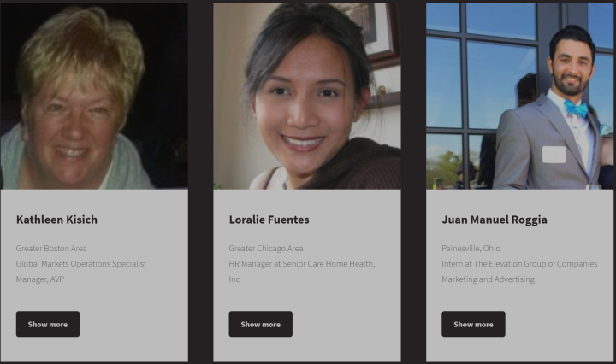Image resolution: width=616 pixels, height=364 pixels.
Task: Click the Manager, AVP text line
Action: click(x=40, y=279)
